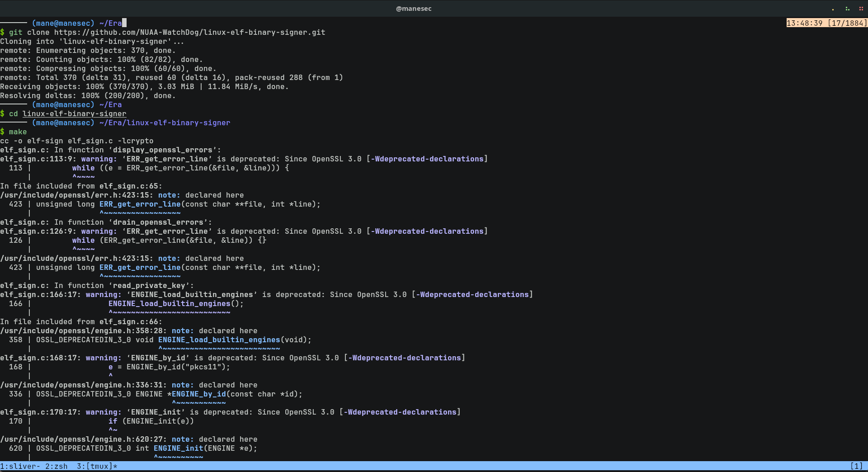The height and width of the screenshot is (472, 868).
Task: Click the make command at the prompt
Action: click(18, 132)
